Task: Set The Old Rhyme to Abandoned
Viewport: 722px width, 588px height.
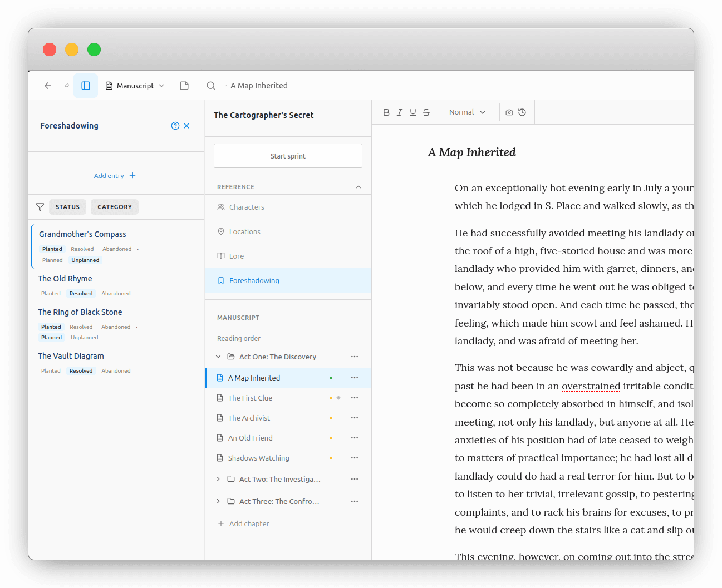Action: (x=116, y=293)
